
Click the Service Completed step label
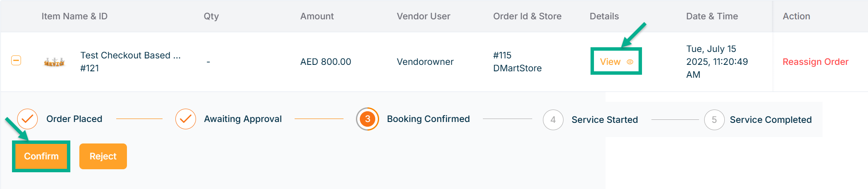(x=770, y=120)
